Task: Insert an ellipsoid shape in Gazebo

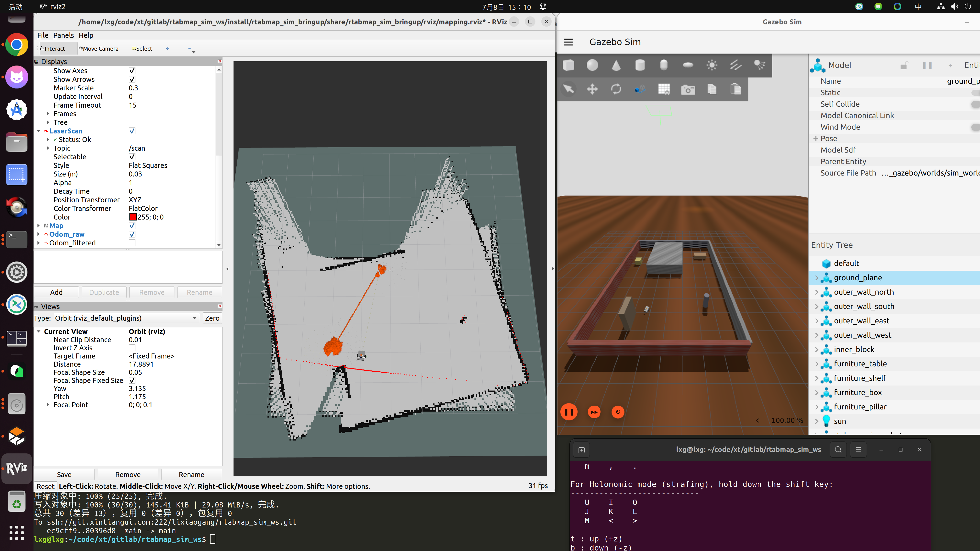Action: (688, 65)
